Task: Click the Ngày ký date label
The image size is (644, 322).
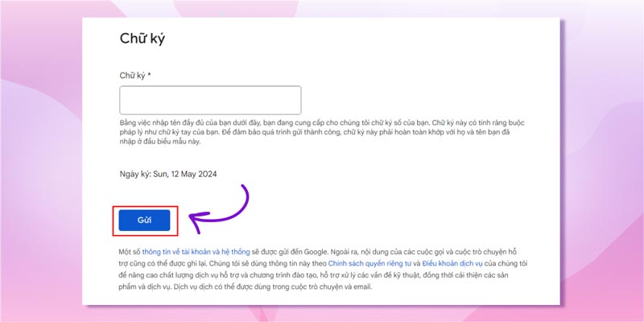Action: [x=133, y=174]
